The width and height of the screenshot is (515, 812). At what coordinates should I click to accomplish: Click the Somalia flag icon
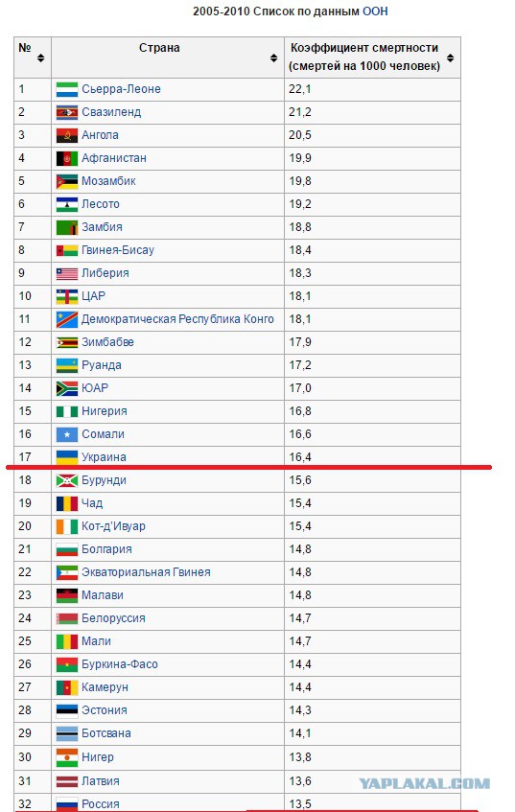pyautogui.click(x=67, y=434)
